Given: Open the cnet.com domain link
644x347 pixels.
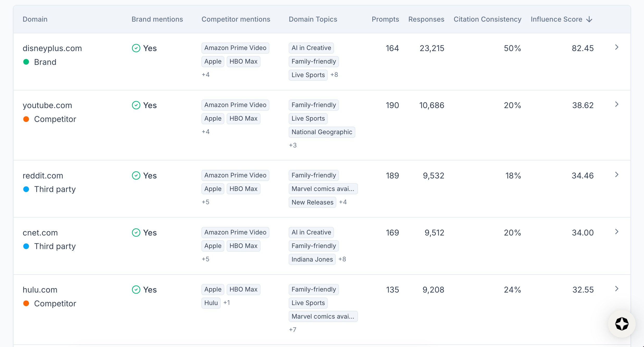Looking at the screenshot, I should pyautogui.click(x=40, y=233).
